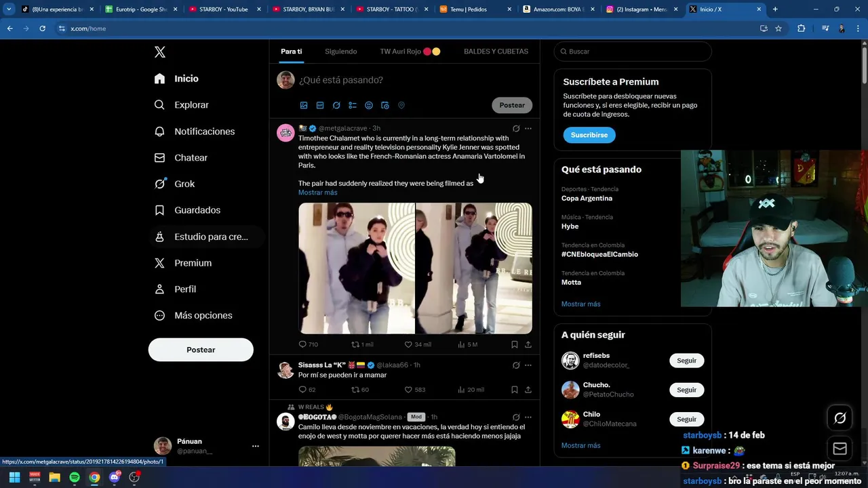This screenshot has width=868, height=488.
Task: Expand post text with Mostrar más
Action: coord(318,192)
